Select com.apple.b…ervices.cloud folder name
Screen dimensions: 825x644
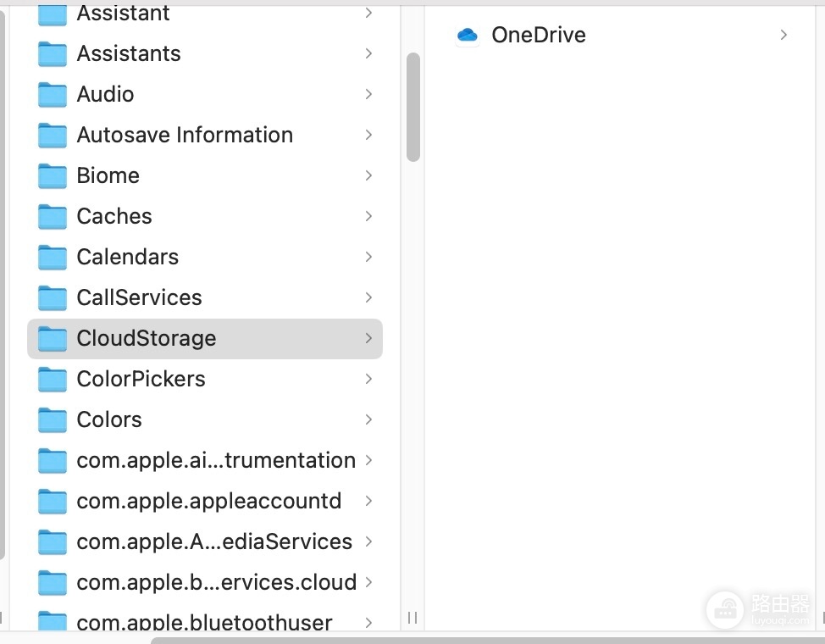pyautogui.click(x=216, y=582)
